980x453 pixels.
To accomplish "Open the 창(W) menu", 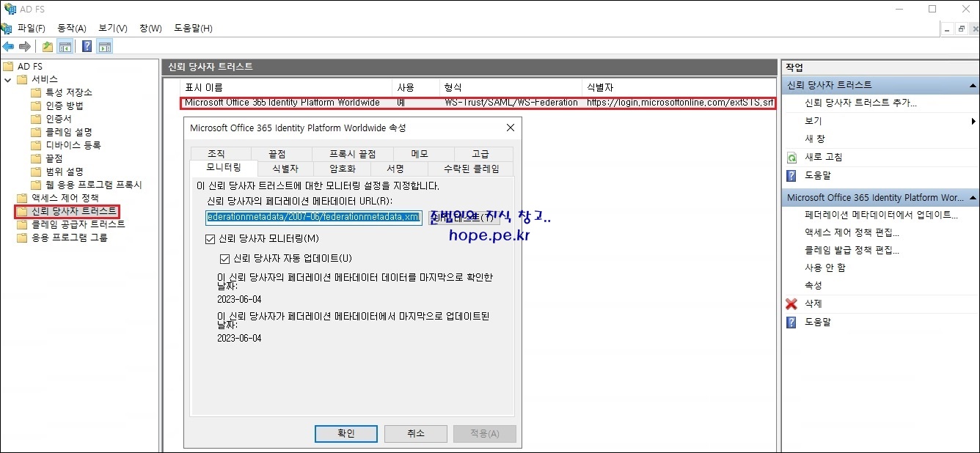I will point(150,28).
